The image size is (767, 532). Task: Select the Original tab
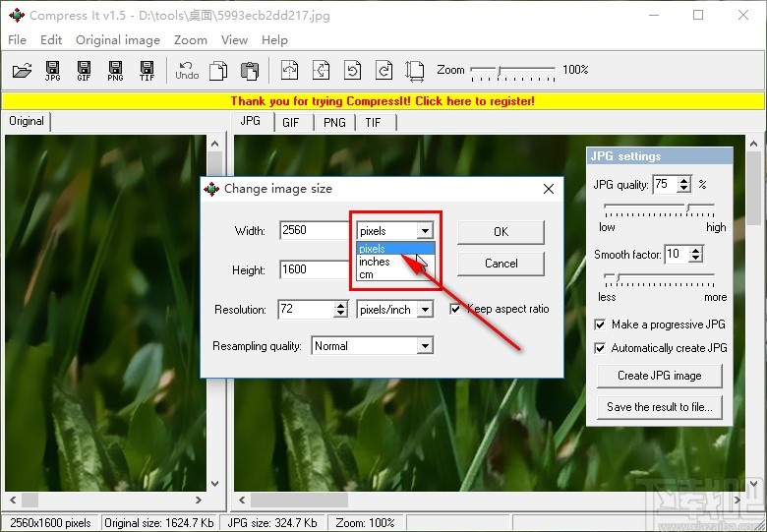coord(27,121)
